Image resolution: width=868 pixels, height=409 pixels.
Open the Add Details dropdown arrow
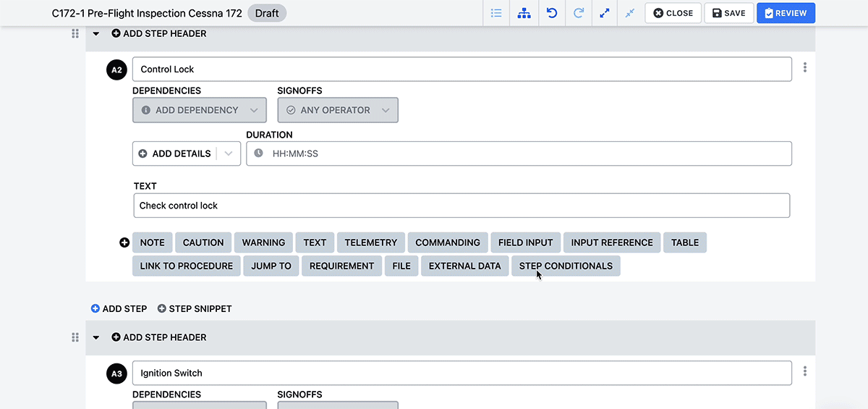pos(229,153)
